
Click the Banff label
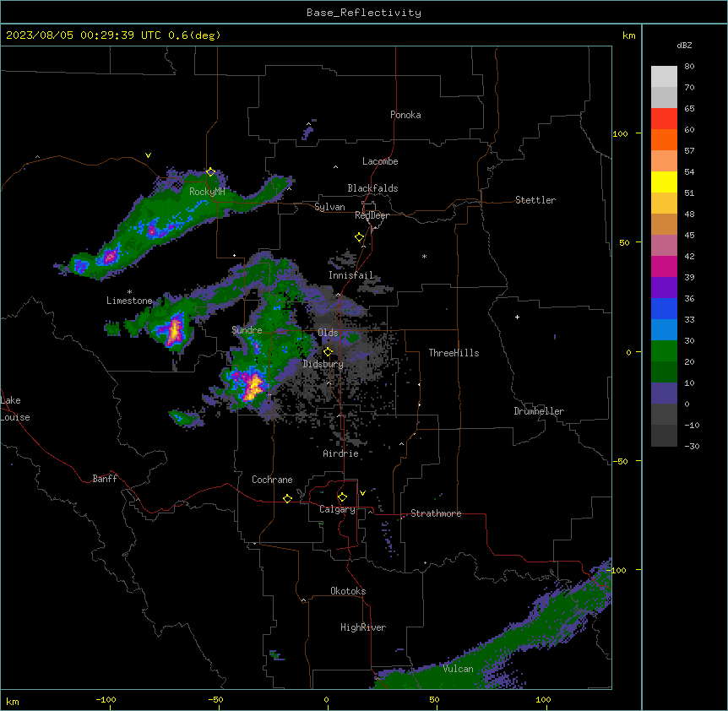pyautogui.click(x=105, y=479)
